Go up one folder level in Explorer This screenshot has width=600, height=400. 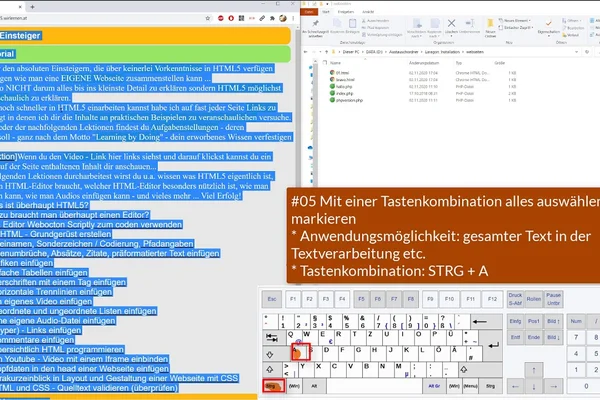326,52
